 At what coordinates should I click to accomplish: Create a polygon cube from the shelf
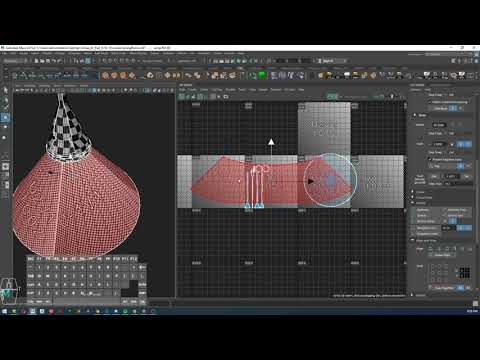coord(114,76)
